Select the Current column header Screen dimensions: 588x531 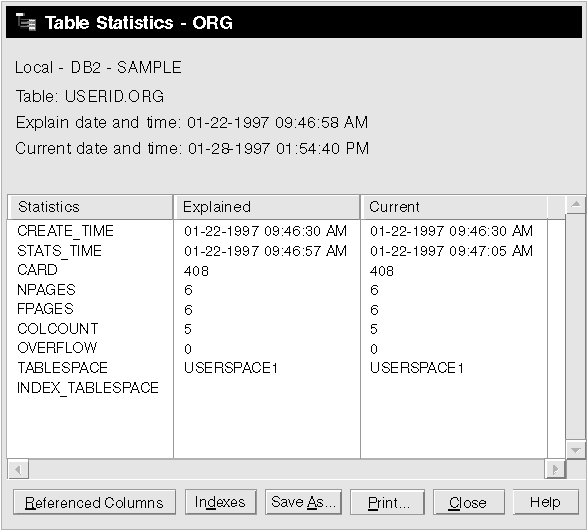[454, 207]
